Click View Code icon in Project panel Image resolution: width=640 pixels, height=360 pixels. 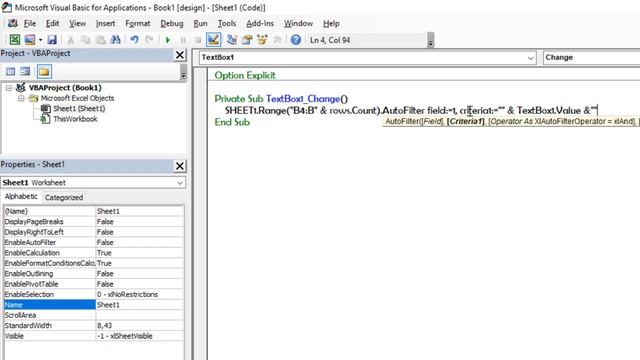11,71
